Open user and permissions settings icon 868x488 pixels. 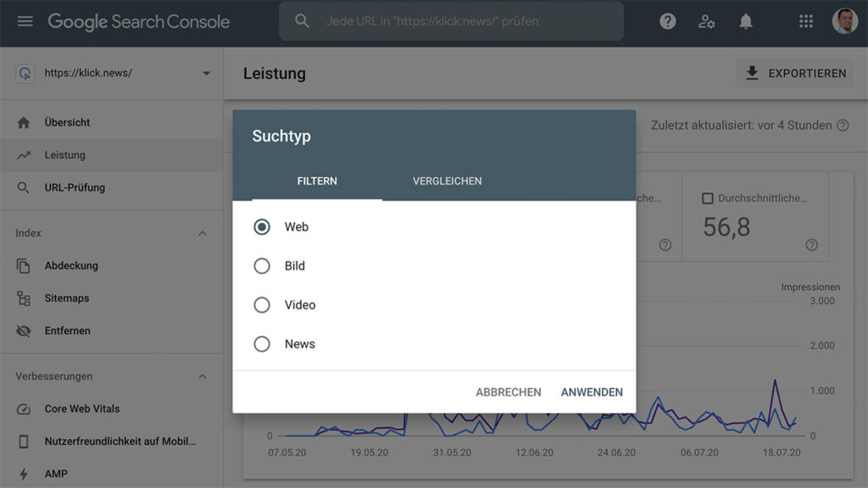706,22
